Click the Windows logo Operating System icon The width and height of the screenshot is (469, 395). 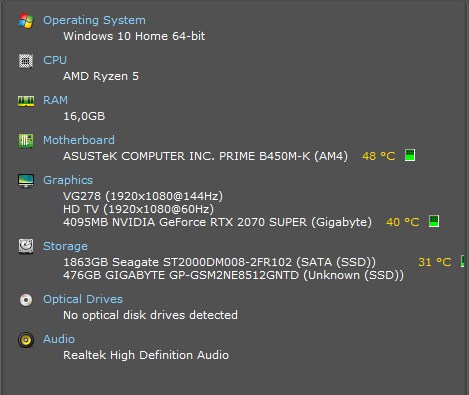26,21
